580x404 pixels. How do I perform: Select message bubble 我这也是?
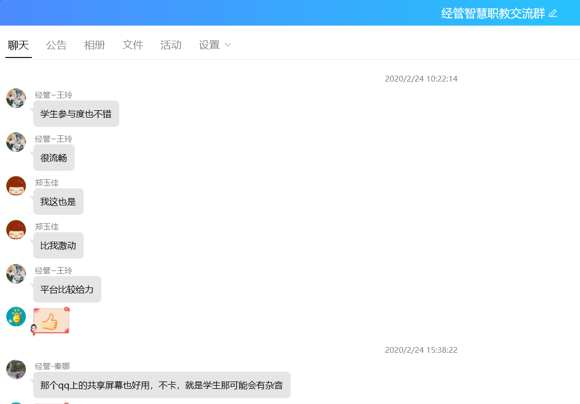(58, 202)
